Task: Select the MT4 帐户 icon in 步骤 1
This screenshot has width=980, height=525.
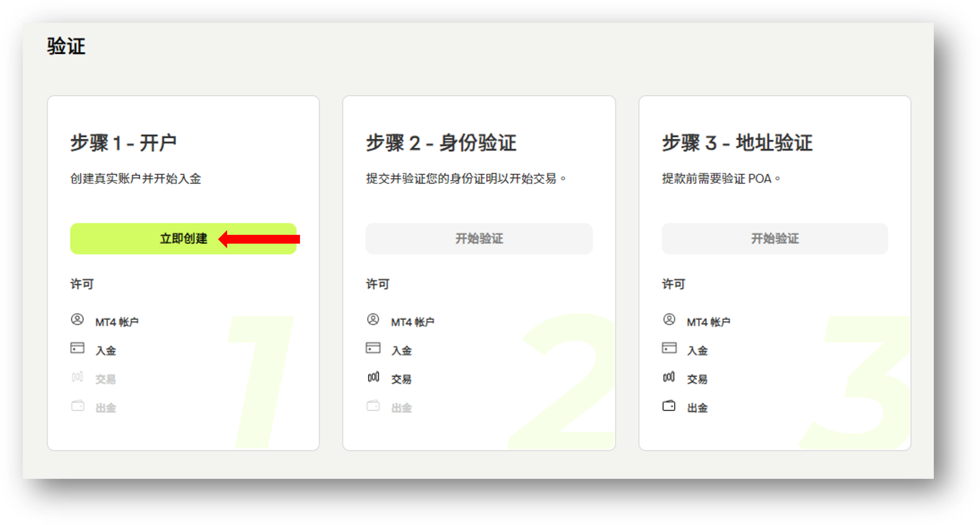Action: (78, 320)
